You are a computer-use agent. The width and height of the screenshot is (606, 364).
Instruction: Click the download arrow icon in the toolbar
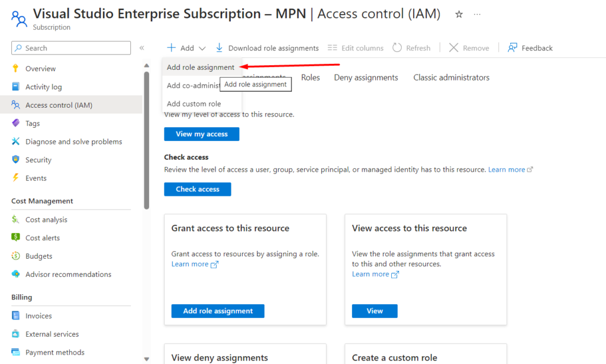pos(219,48)
